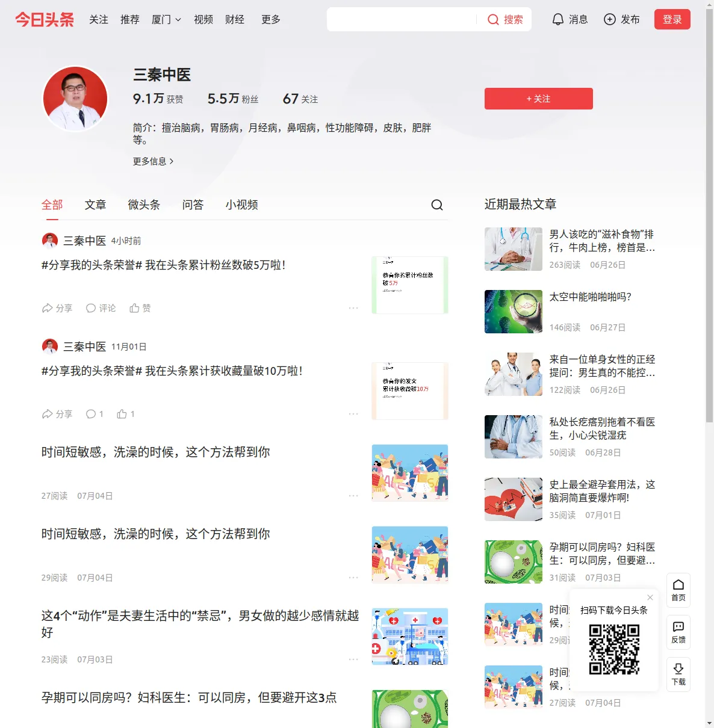The image size is (714, 728).
Task: Select the 全部 tab
Action: (52, 205)
